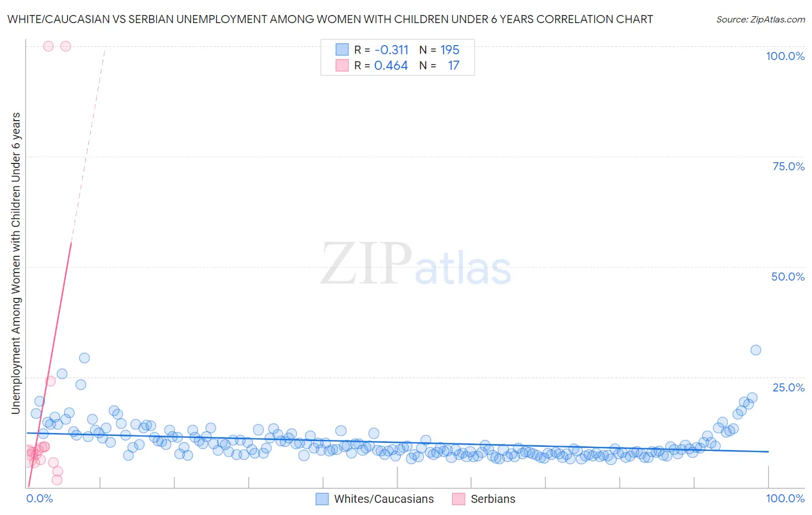Click the leftmost pink data point at 100%
812x515 pixels.
[49, 46]
